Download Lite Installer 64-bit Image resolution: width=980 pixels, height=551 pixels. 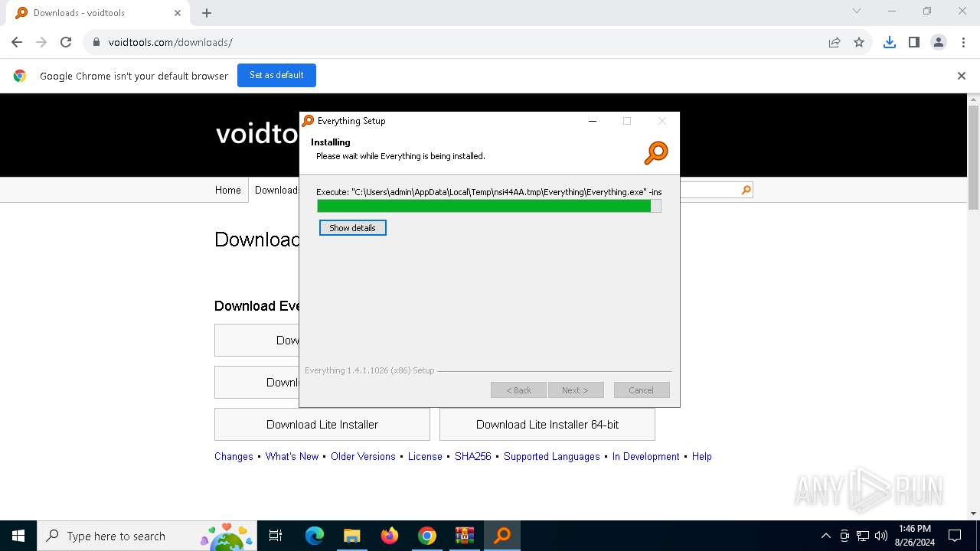[x=547, y=425]
